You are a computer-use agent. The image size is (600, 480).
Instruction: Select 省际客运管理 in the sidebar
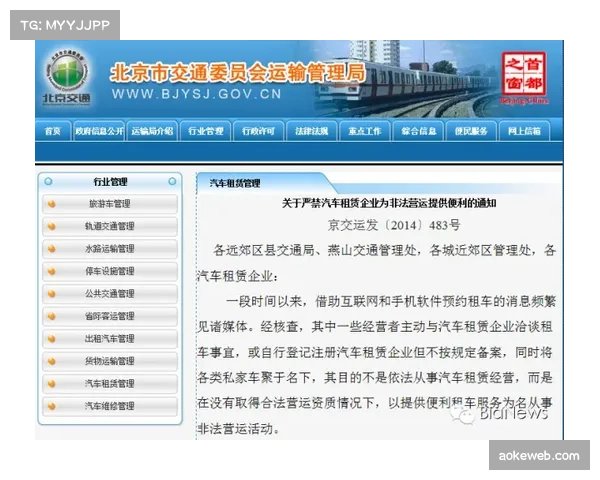coord(110,317)
